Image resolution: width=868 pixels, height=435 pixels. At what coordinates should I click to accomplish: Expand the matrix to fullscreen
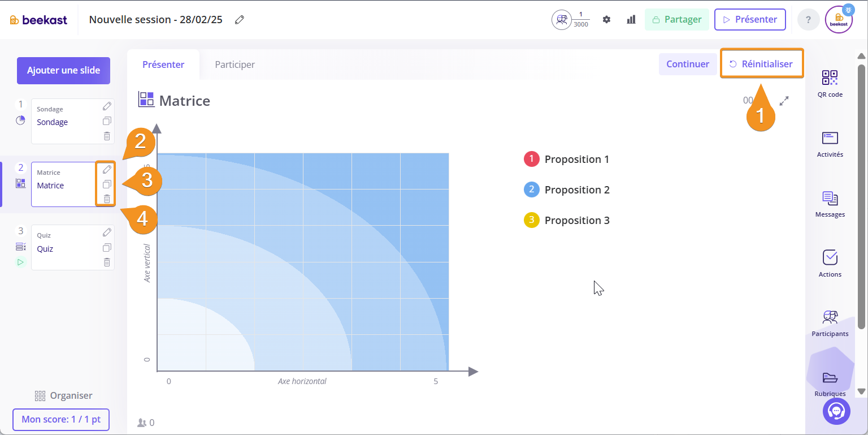click(784, 101)
